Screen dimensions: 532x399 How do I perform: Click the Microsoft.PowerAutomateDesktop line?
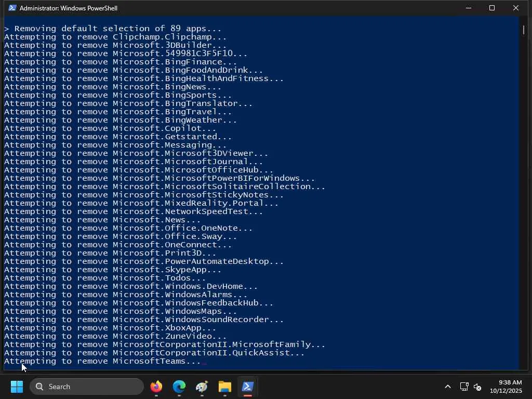coord(144,261)
